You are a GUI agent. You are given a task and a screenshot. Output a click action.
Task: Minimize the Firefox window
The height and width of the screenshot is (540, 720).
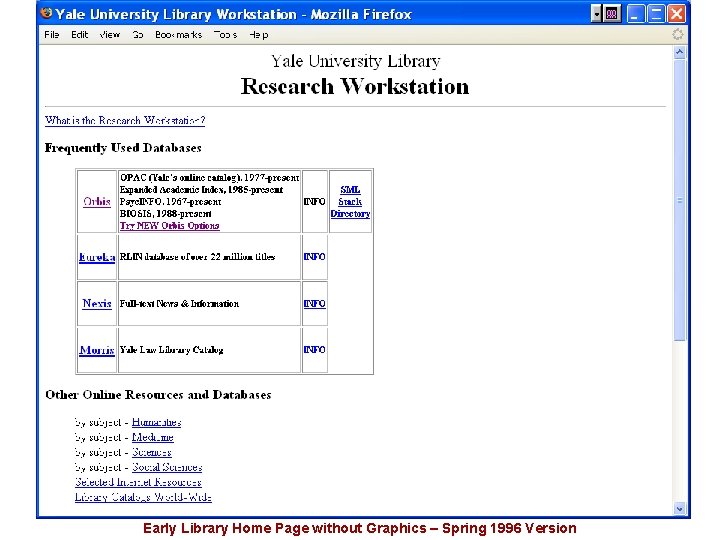click(636, 14)
